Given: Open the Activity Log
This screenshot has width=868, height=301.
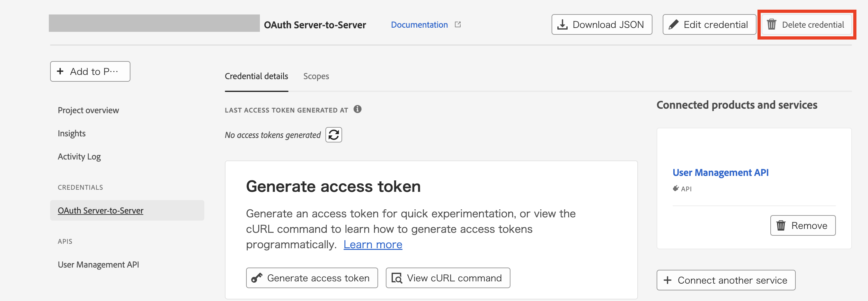Looking at the screenshot, I should 79,157.
